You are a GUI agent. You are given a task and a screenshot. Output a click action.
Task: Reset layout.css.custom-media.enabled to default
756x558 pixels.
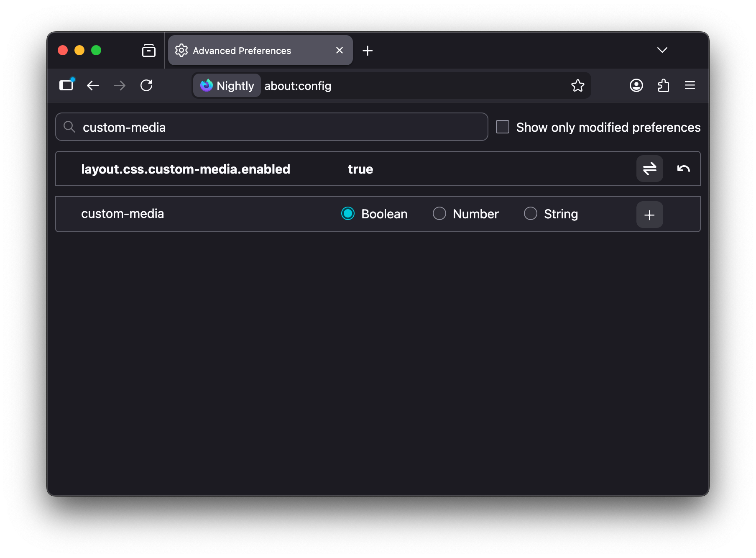click(x=683, y=169)
